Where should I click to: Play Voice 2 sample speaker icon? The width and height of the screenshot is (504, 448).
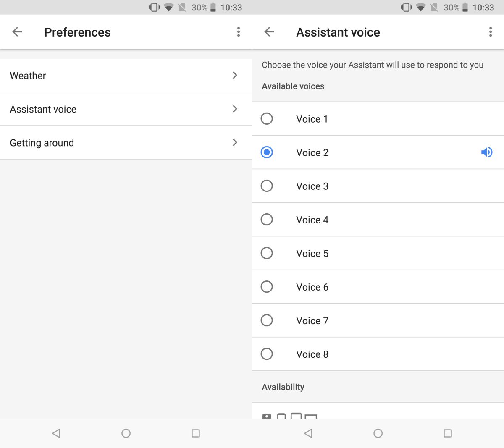[487, 152]
